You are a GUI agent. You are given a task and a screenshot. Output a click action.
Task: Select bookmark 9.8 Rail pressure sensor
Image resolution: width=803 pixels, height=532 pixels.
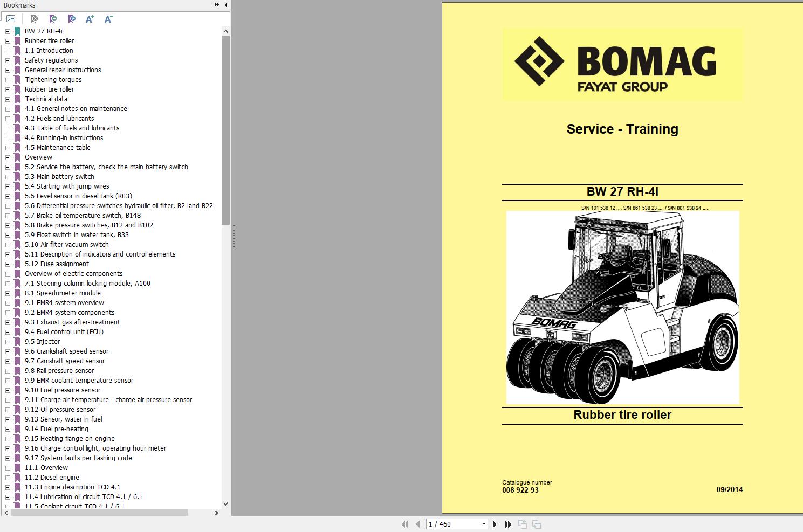click(59, 371)
